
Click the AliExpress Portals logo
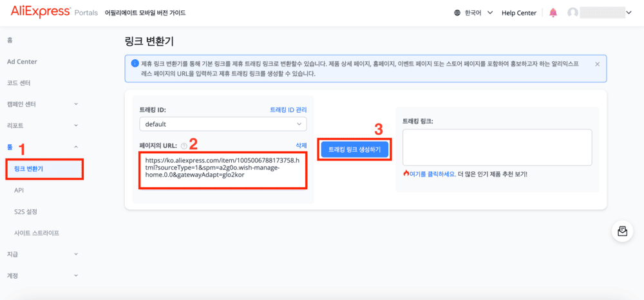[54, 12]
